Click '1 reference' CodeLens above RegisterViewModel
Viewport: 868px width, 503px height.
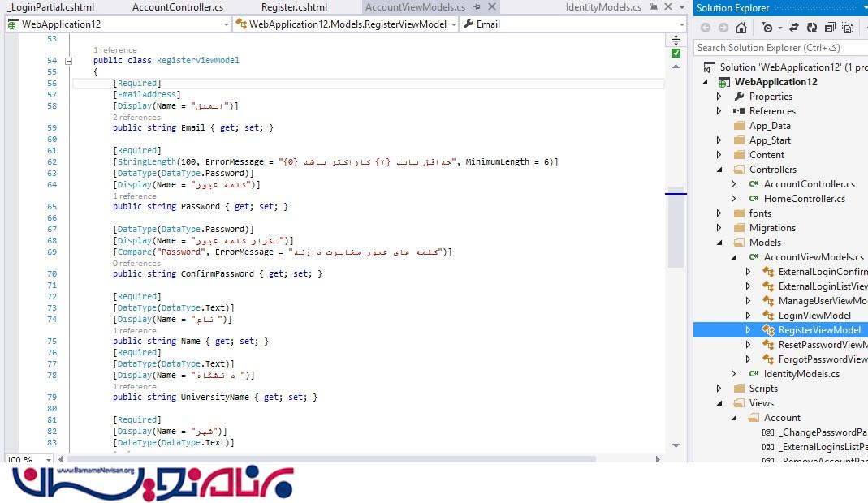click(115, 49)
